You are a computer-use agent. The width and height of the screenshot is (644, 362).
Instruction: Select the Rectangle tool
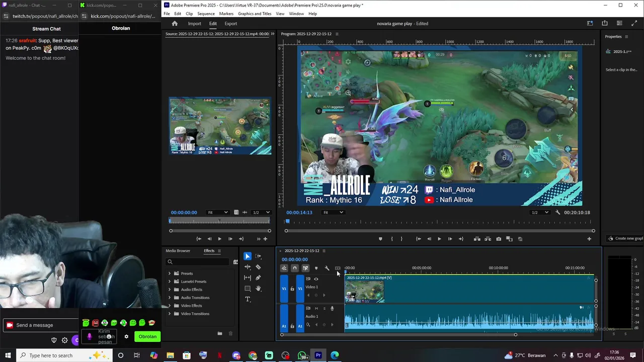click(247, 289)
